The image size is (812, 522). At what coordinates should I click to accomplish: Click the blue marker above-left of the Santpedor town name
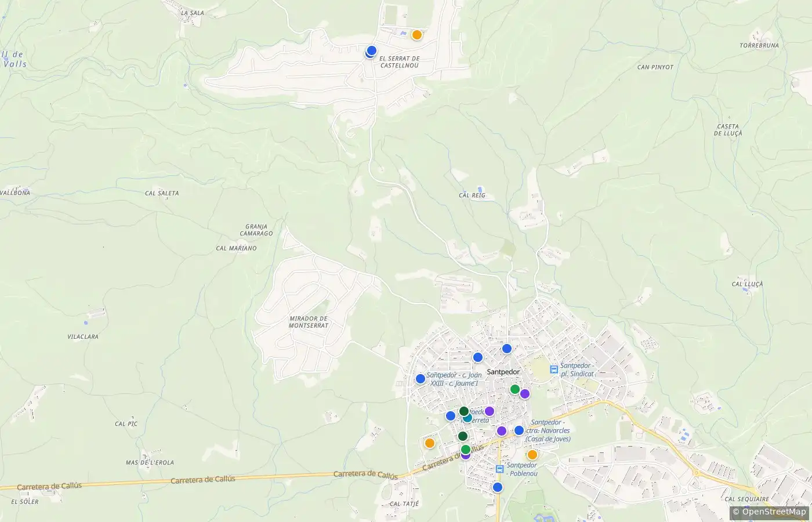pyautogui.click(x=478, y=357)
